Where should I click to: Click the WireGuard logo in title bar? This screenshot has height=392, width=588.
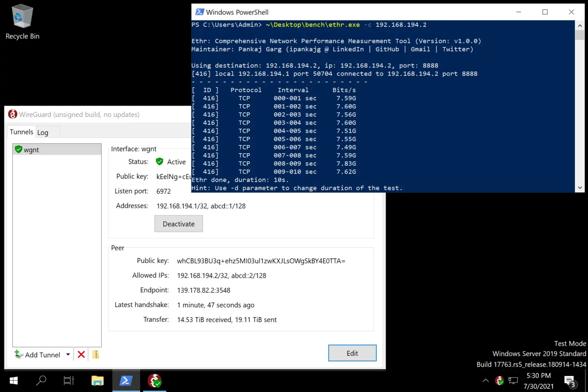(13, 114)
